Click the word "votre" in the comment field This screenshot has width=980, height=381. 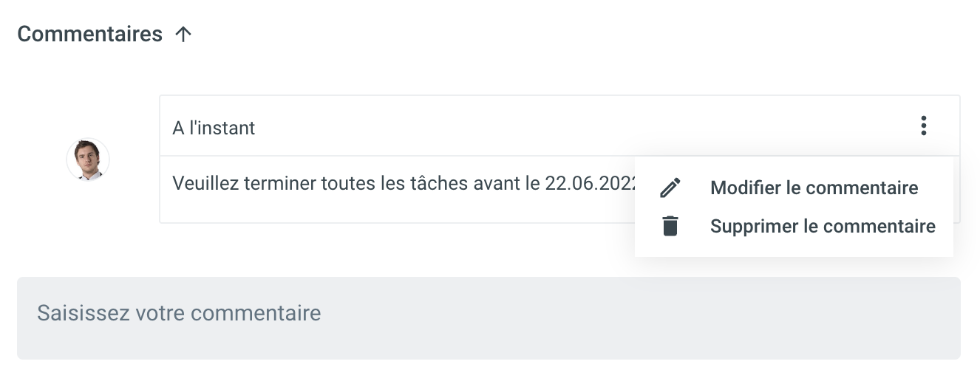tap(160, 313)
